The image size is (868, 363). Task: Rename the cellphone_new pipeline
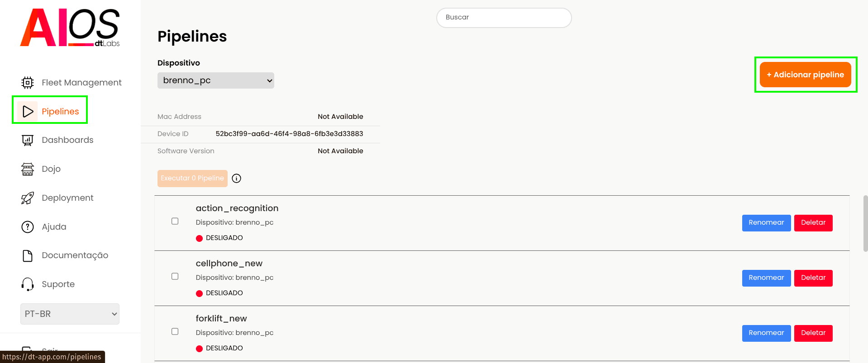point(766,278)
